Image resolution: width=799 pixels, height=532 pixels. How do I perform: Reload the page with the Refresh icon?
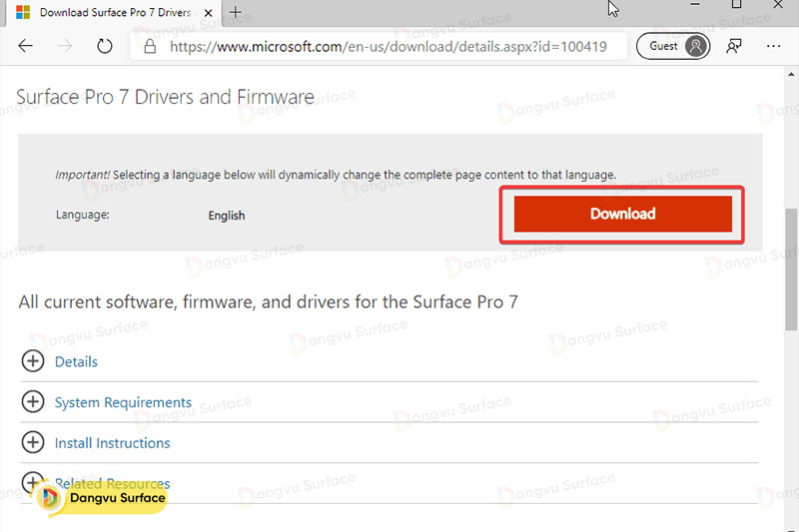pos(105,47)
